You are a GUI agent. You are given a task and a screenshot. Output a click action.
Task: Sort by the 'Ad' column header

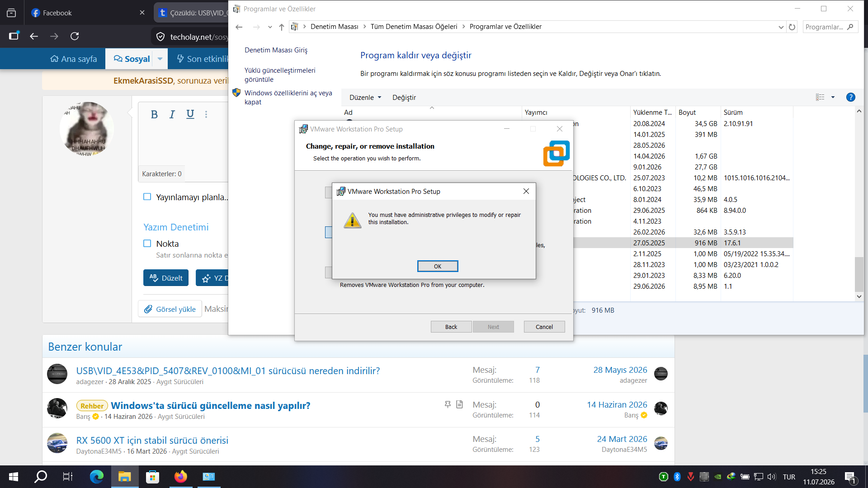point(431,113)
